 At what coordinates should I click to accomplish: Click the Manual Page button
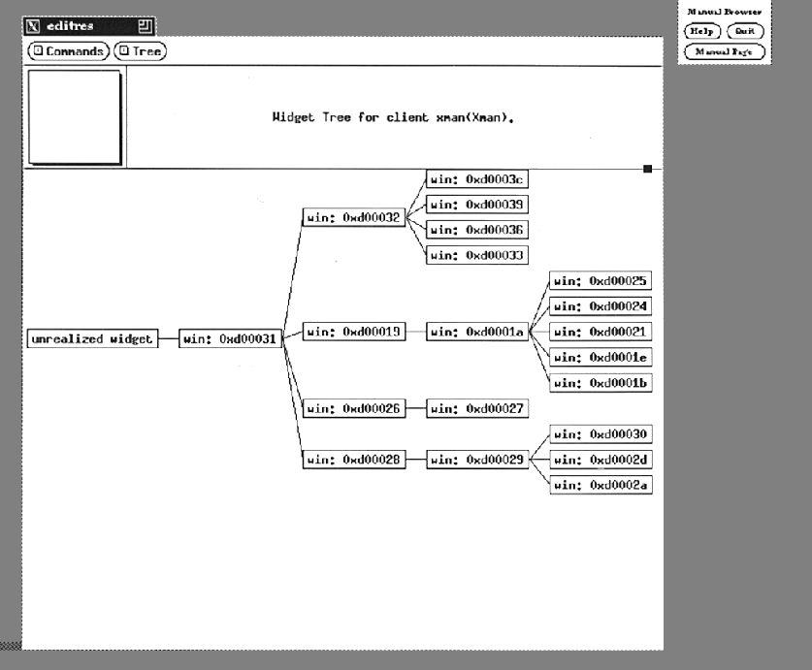coord(724,51)
